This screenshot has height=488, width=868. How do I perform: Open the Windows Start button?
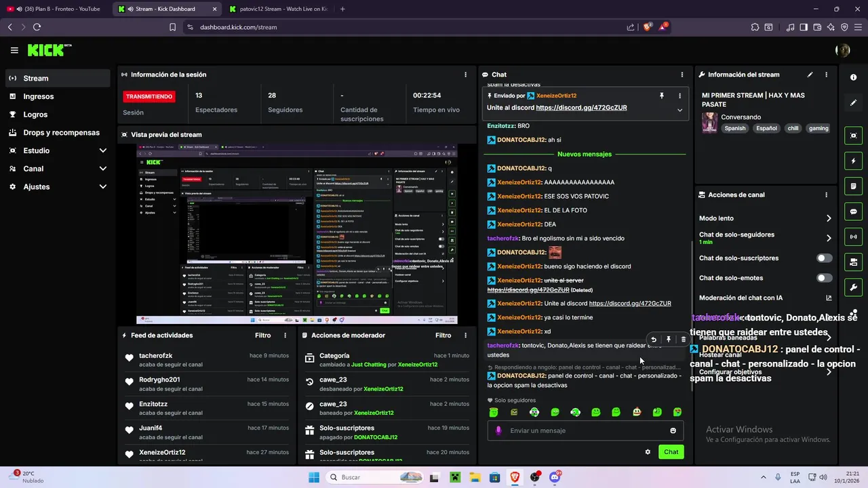coord(313,477)
